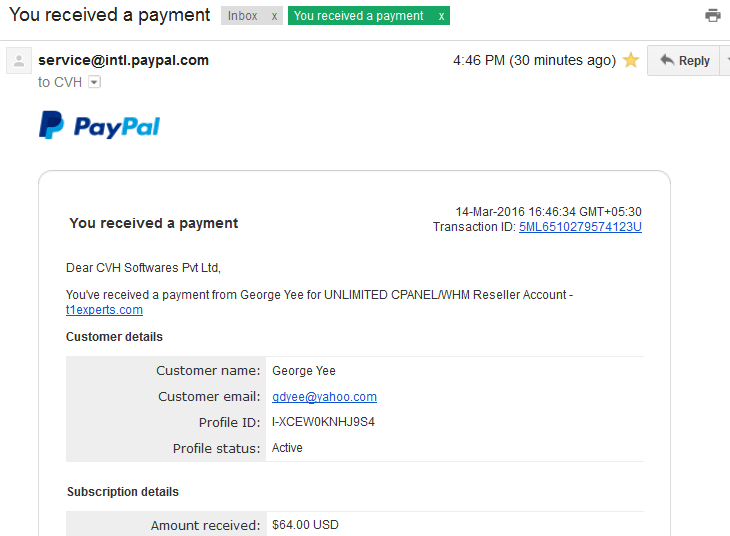This screenshot has width=730, height=536.
Task: Print this email using the printer icon
Action: coord(712,15)
